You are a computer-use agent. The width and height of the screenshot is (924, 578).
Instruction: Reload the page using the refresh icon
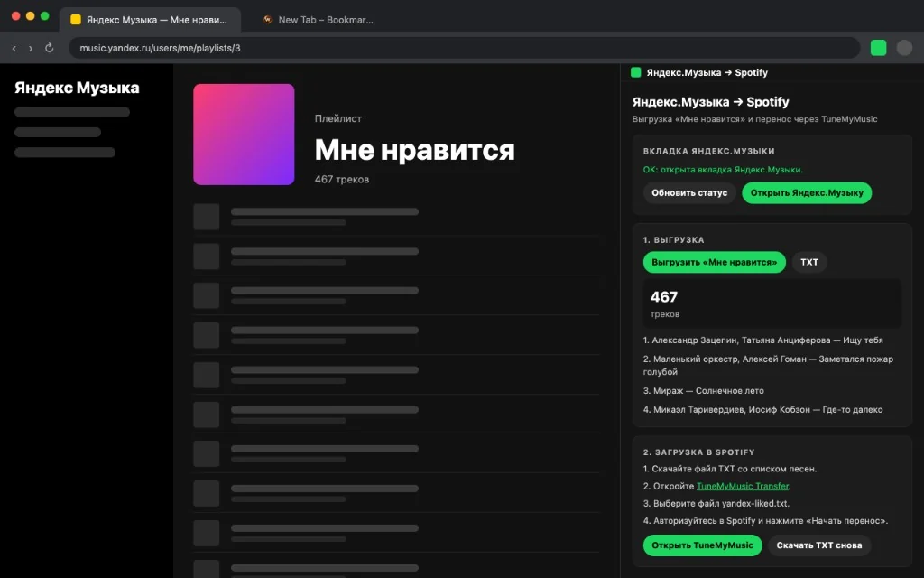coord(50,48)
